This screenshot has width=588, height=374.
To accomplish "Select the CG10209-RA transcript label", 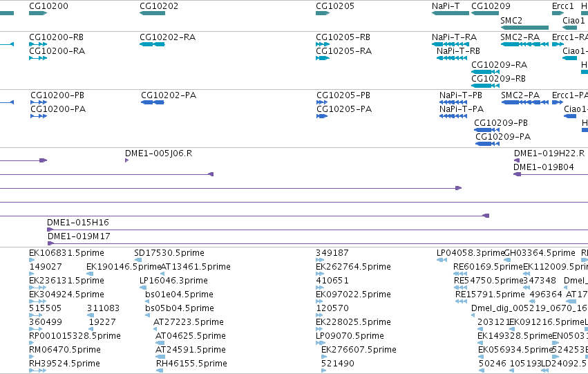I will point(499,65).
